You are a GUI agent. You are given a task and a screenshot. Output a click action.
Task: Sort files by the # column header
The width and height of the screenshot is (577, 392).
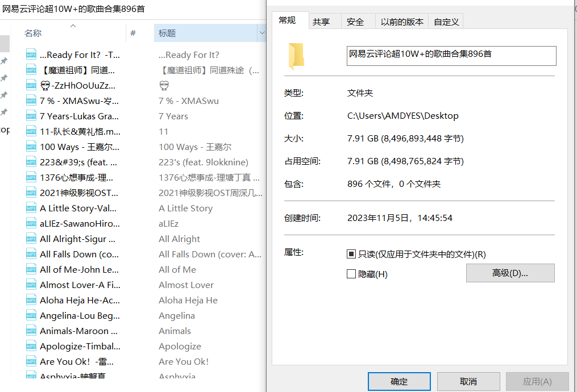[133, 33]
